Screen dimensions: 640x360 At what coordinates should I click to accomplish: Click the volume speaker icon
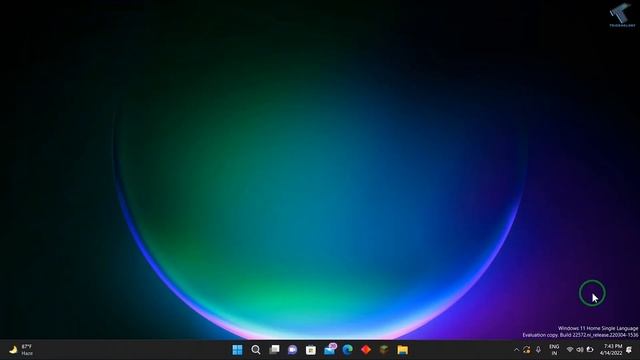580,350
